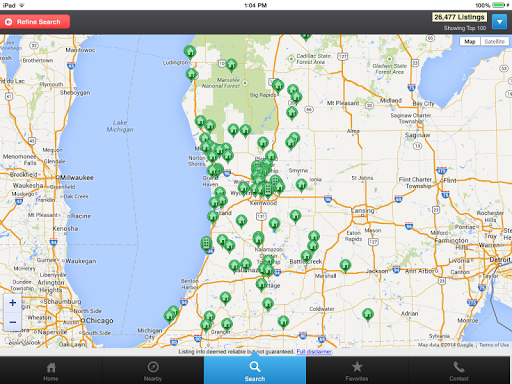The height and width of the screenshot is (384, 512).
Task: Open the blue dropdown arrow beside Listings
Action: [x=499, y=22]
